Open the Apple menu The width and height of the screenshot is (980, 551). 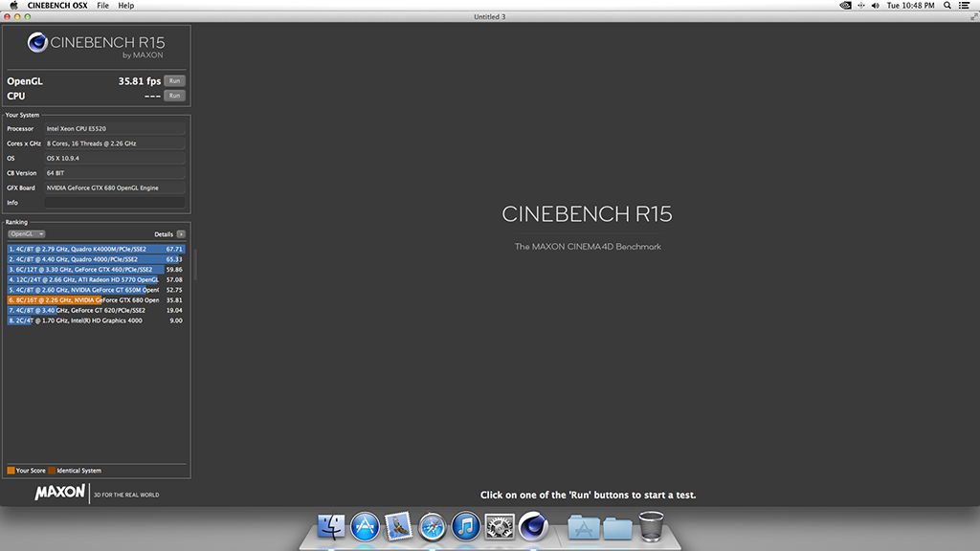coord(13,6)
